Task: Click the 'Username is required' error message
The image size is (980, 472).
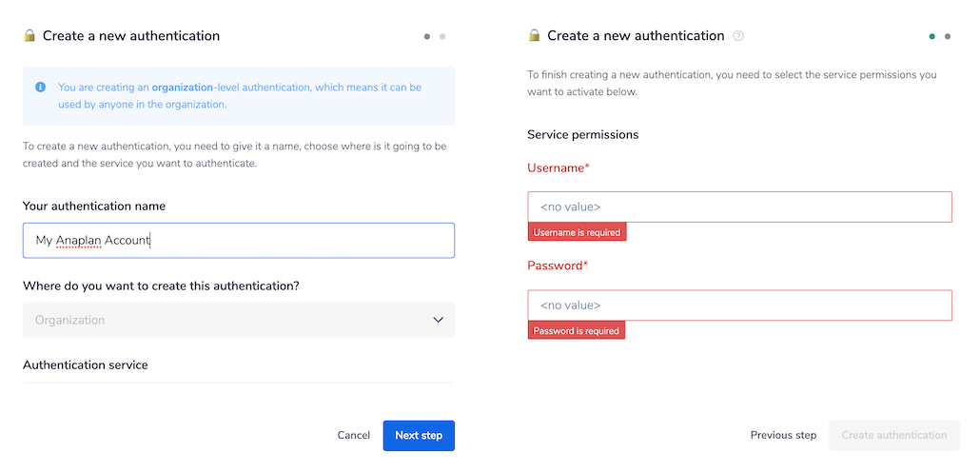Action: [577, 232]
